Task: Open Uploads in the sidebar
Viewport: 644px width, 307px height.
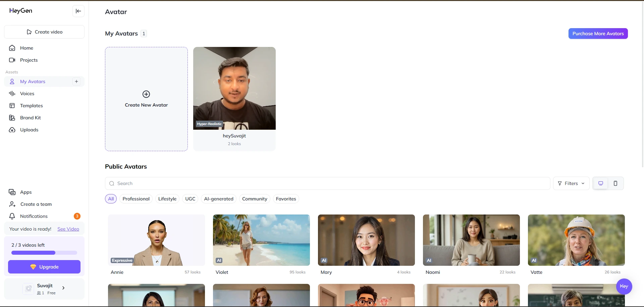Action: tap(44, 130)
